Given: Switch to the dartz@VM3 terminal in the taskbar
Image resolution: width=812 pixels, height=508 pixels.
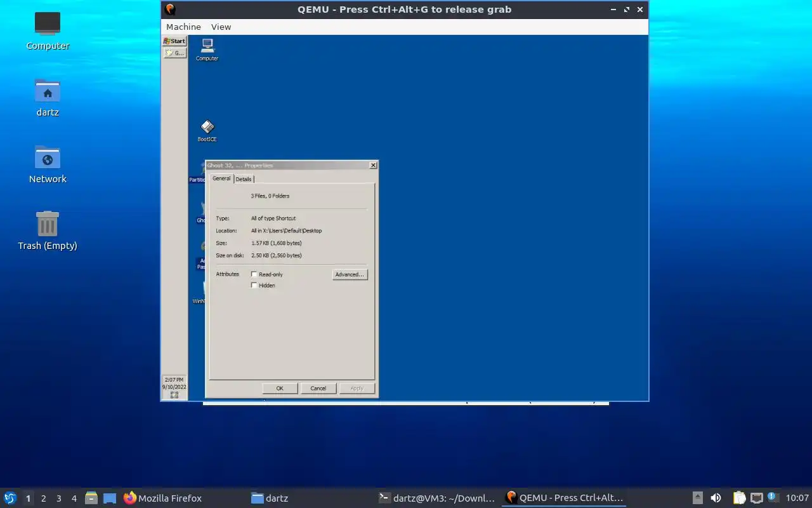Looking at the screenshot, I should click(x=437, y=498).
